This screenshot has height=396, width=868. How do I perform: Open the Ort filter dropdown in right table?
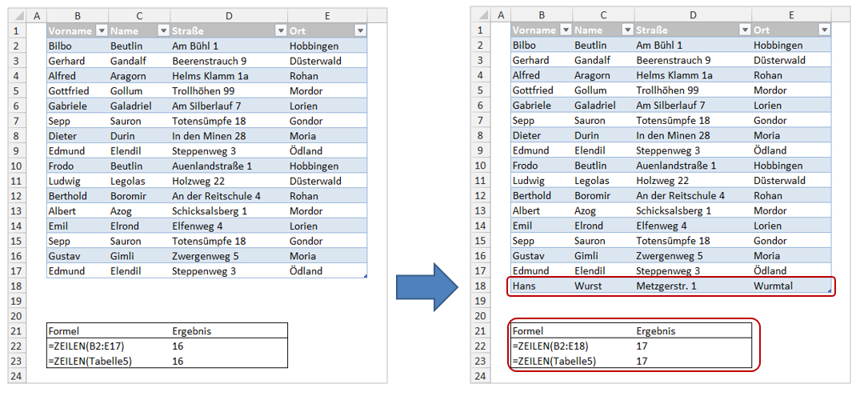pos(824,30)
